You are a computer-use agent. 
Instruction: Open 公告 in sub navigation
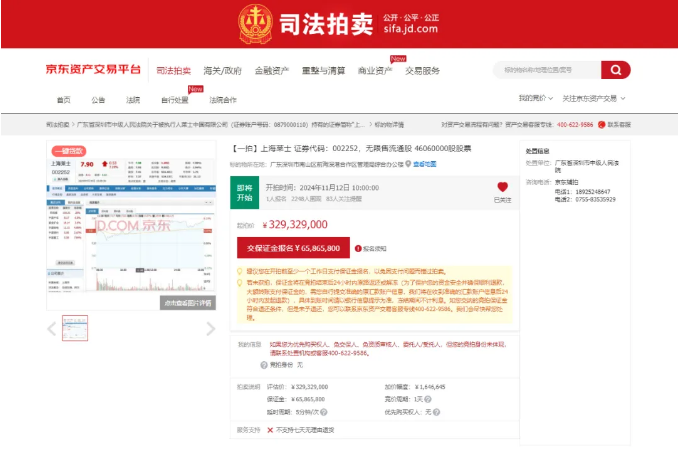click(x=98, y=100)
